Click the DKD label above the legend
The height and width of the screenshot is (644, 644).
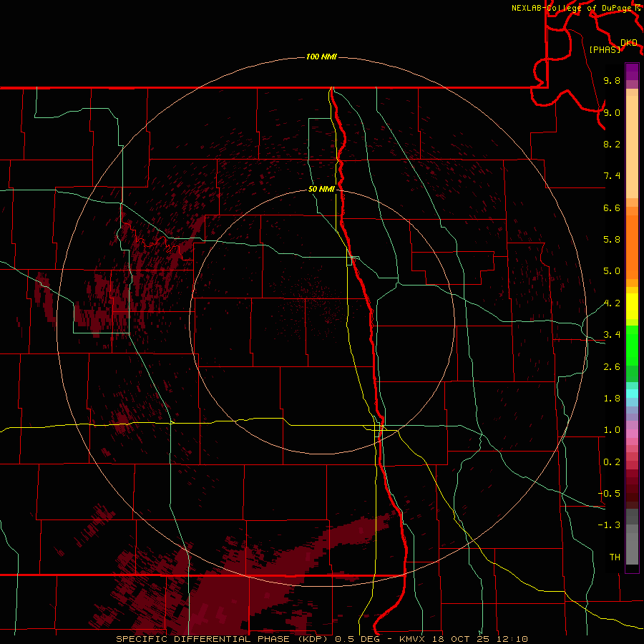tap(629, 43)
